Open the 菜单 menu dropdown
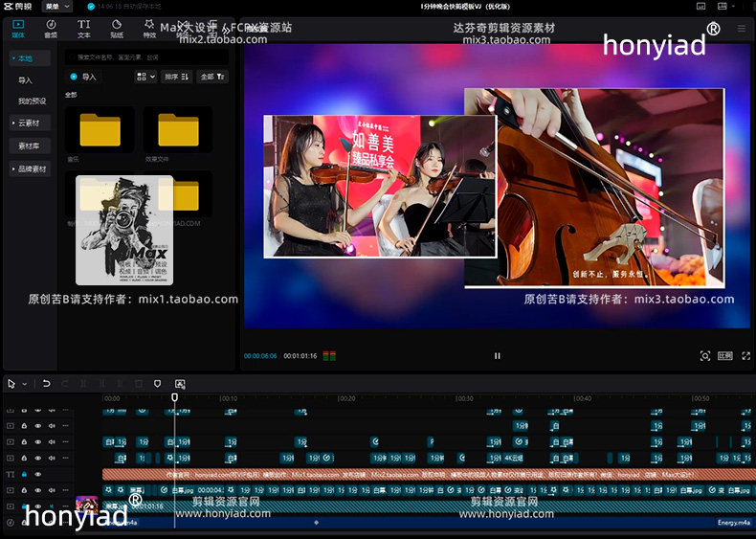756x539 pixels. [57, 7]
